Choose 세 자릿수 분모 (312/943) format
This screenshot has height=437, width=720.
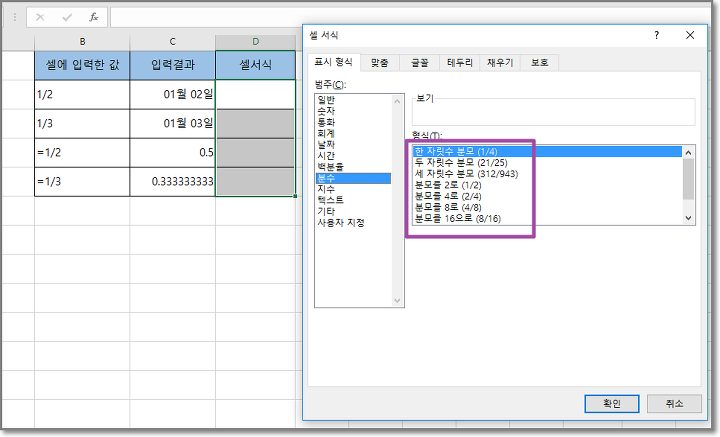pyautogui.click(x=547, y=174)
